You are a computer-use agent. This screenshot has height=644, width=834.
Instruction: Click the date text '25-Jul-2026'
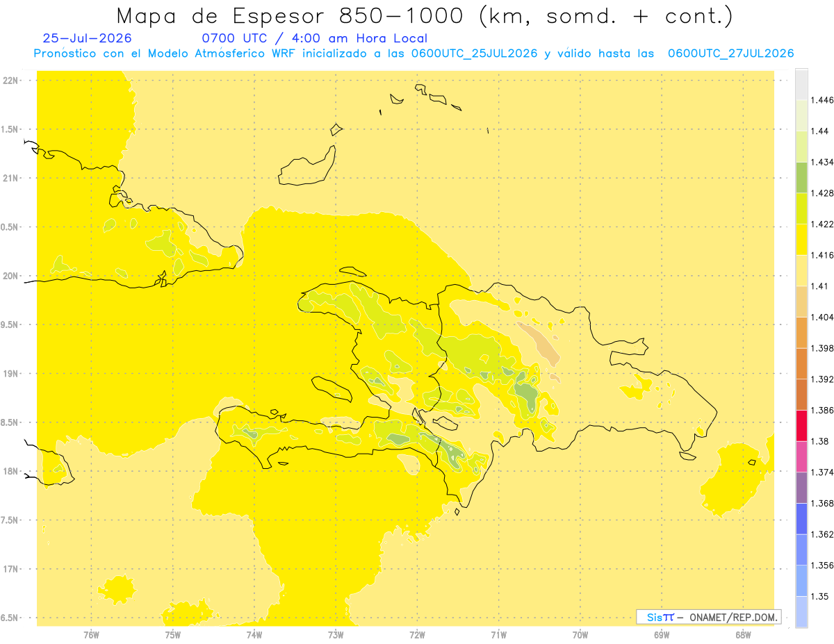coord(87,38)
